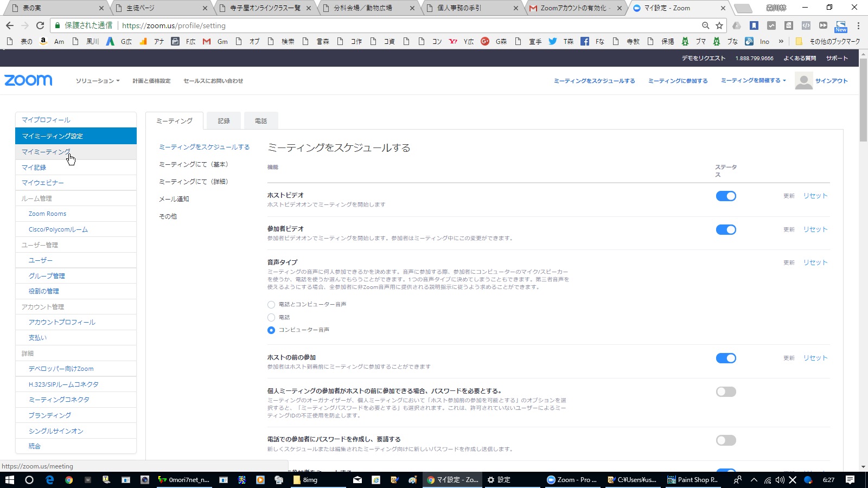This screenshot has width=868, height=488.
Task: Open the Twitter 'T森' bookmark
Action: 561,41
